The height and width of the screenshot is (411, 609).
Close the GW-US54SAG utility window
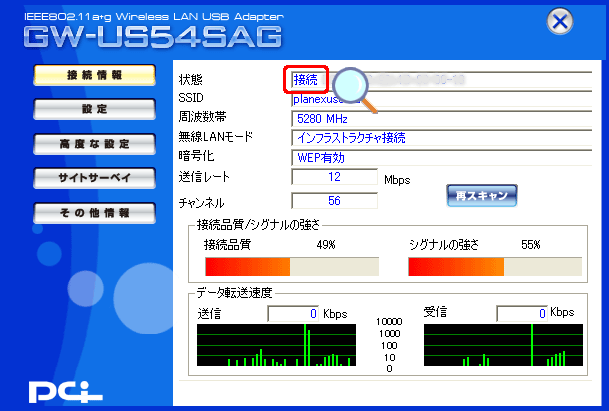(560, 22)
